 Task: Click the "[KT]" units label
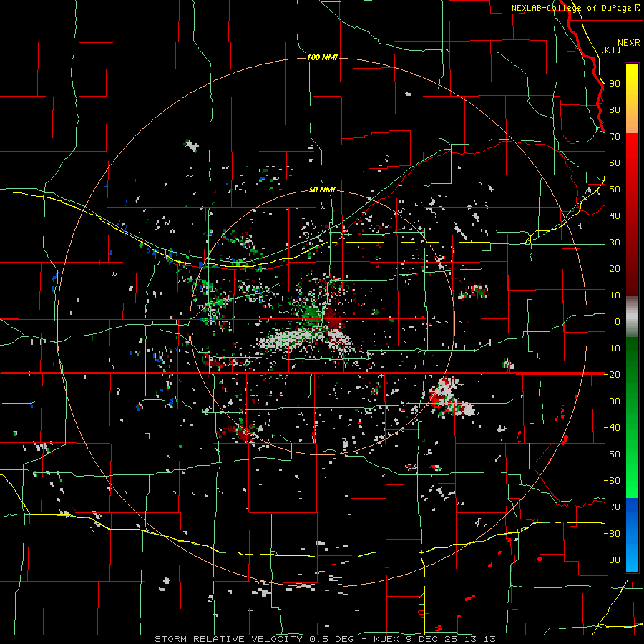(611, 49)
